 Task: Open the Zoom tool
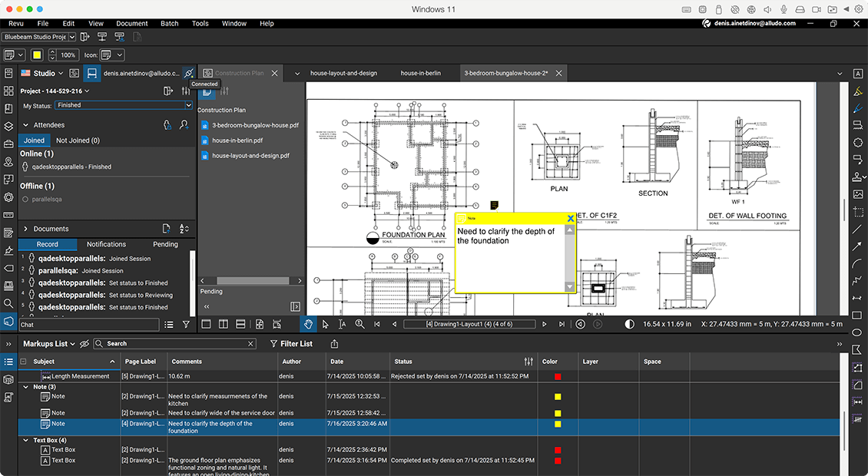[x=359, y=323]
